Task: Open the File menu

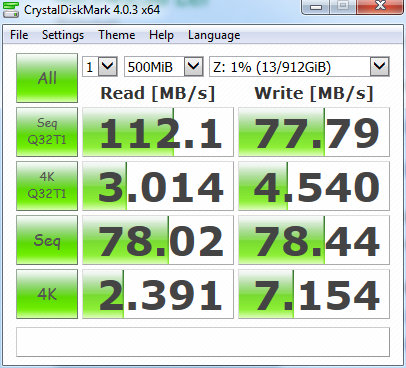Action: coord(19,35)
